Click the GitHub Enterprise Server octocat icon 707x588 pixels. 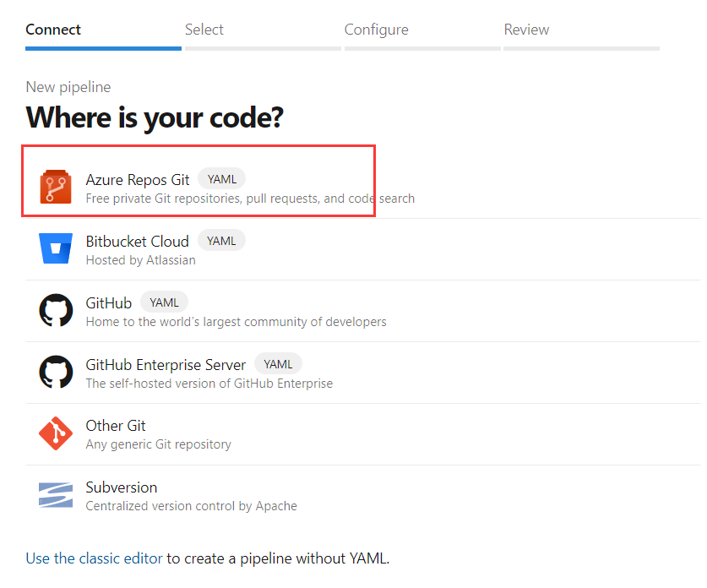pos(56,372)
